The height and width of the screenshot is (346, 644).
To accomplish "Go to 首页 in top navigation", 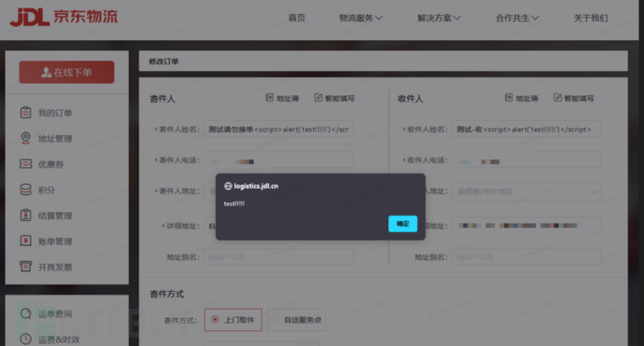I will point(297,18).
